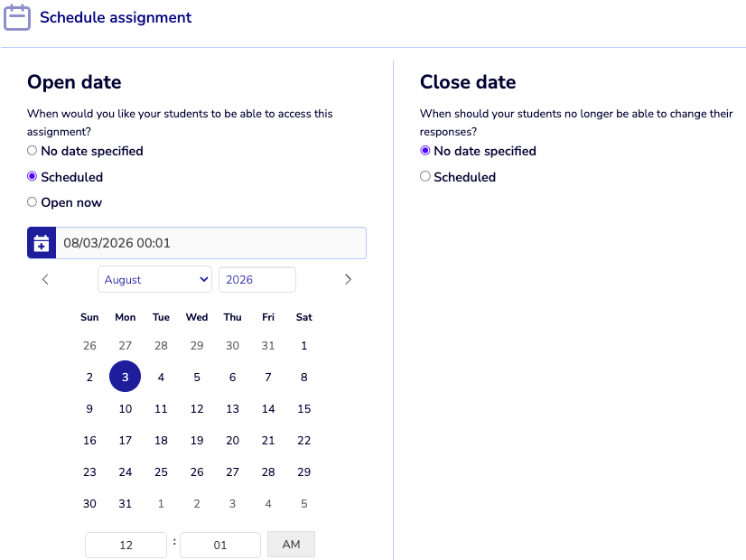The width and height of the screenshot is (746, 560).
Task: Toggle the AM button
Action: pyautogui.click(x=291, y=545)
